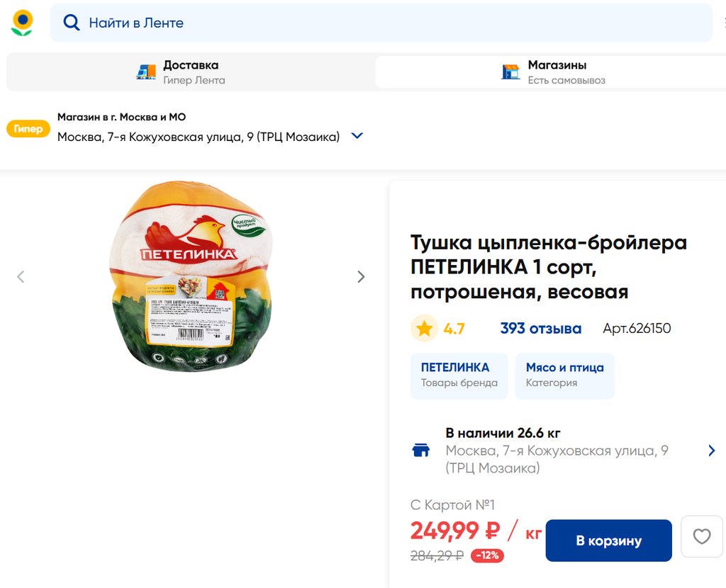Click the shop icon beside В наличии
The width and height of the screenshot is (726, 588).
pyautogui.click(x=421, y=451)
